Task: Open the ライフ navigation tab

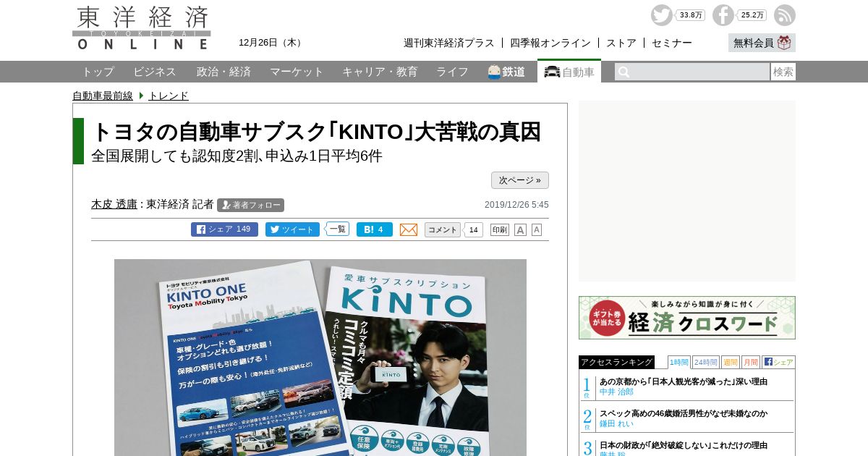Action: (452, 72)
